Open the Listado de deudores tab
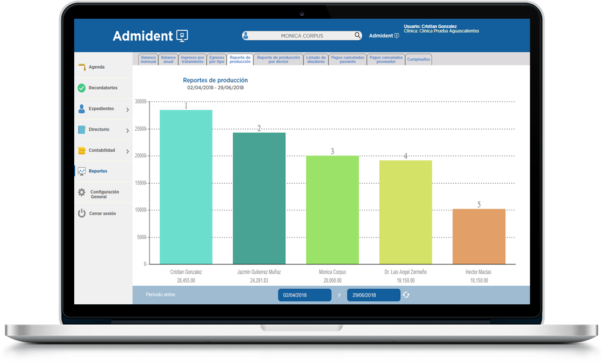Screen dimensions: 603x364 (x=315, y=60)
